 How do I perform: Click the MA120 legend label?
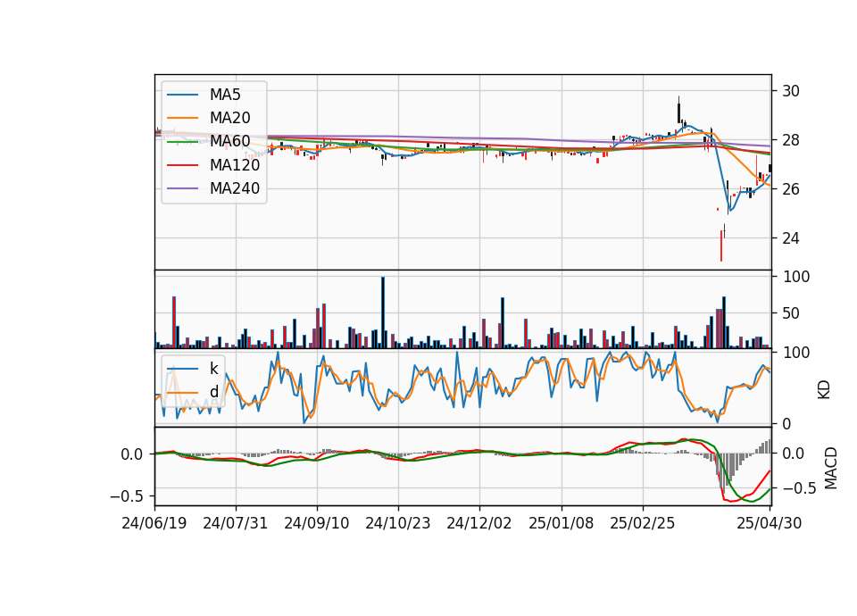(235, 165)
